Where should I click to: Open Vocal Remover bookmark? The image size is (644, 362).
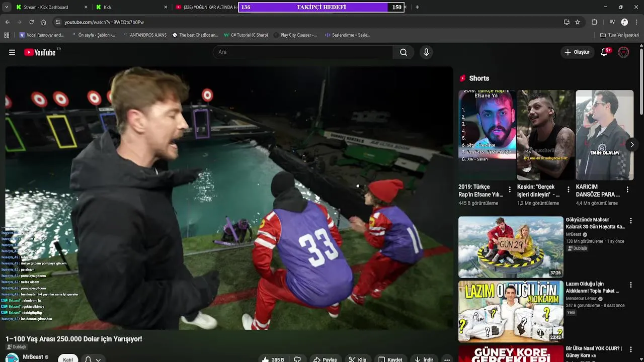point(42,35)
